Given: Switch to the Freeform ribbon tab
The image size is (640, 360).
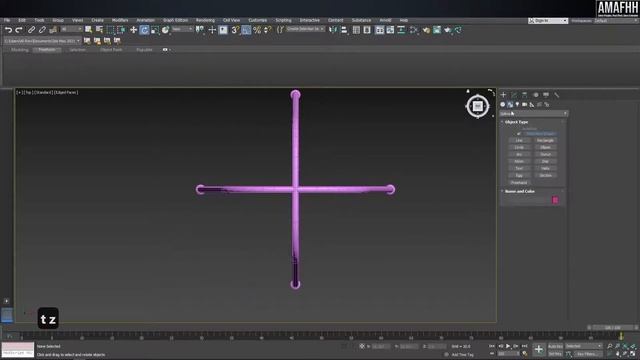Looking at the screenshot, I should (x=47, y=50).
